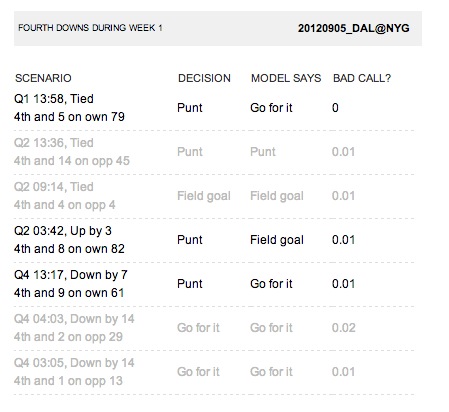Click the 4th and 1 on opp 13 text
Viewport: 449px width, 412px height.
pos(68,381)
